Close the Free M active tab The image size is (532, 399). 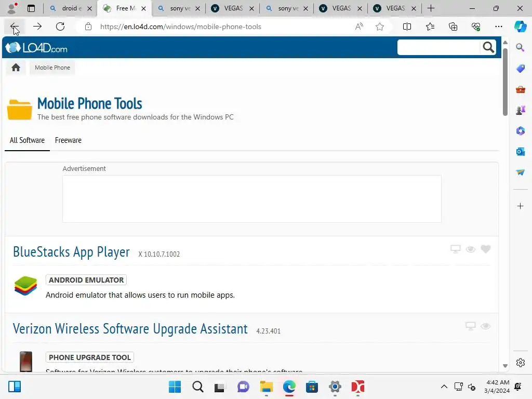coord(143,8)
